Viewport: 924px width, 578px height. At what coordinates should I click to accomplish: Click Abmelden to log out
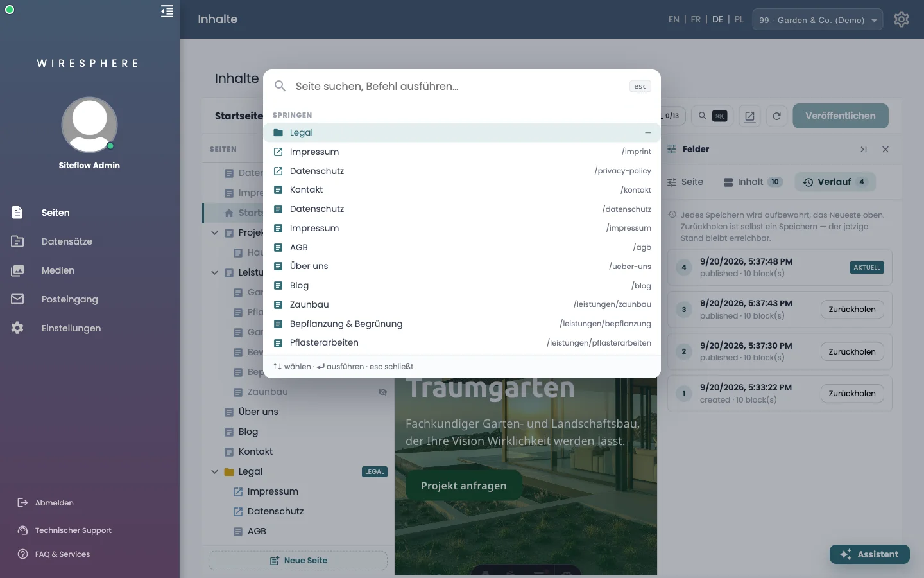[x=46, y=503]
